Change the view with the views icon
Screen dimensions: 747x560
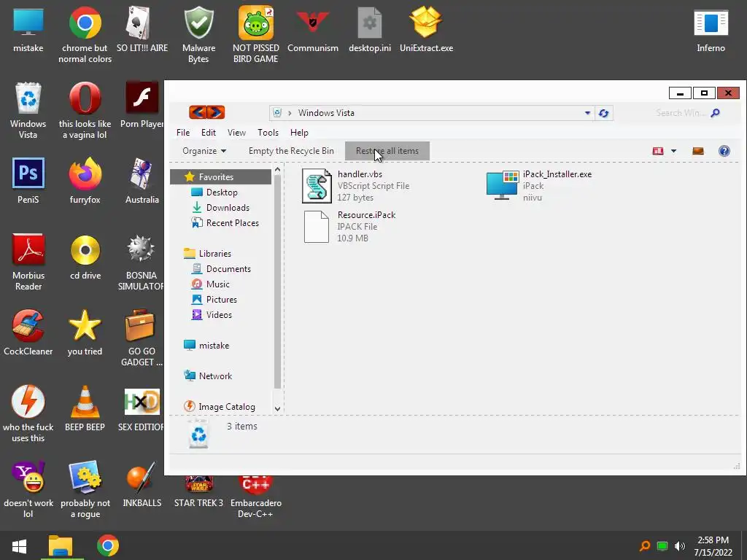point(658,151)
